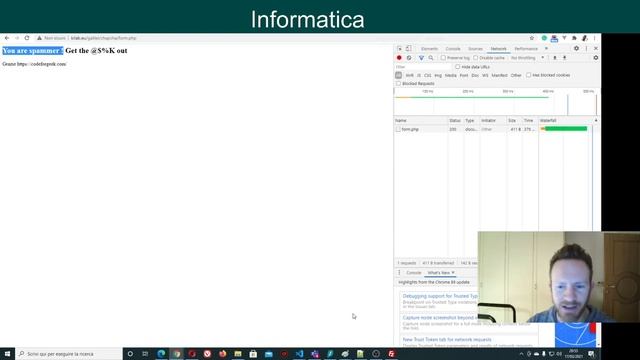The width and height of the screenshot is (640, 360).
Task: Filter requests by Font
Action: click(464, 76)
